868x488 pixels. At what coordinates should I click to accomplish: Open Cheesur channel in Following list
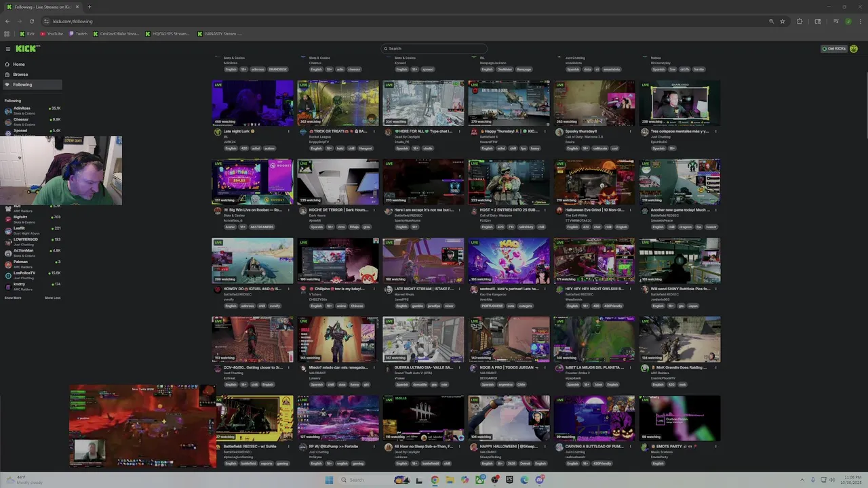tap(33, 121)
